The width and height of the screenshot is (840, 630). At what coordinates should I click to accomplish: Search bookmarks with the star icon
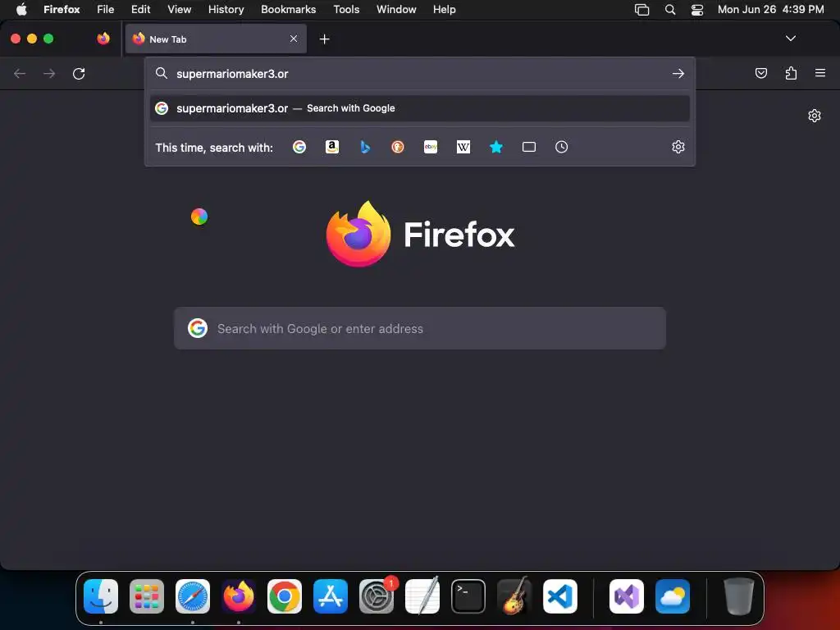point(496,147)
